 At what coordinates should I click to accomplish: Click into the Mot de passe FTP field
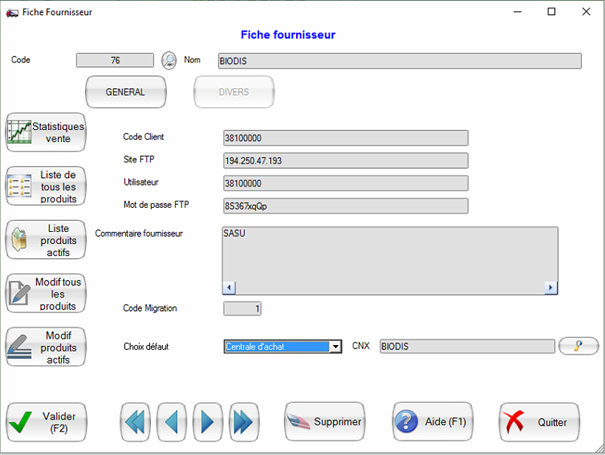click(x=345, y=206)
